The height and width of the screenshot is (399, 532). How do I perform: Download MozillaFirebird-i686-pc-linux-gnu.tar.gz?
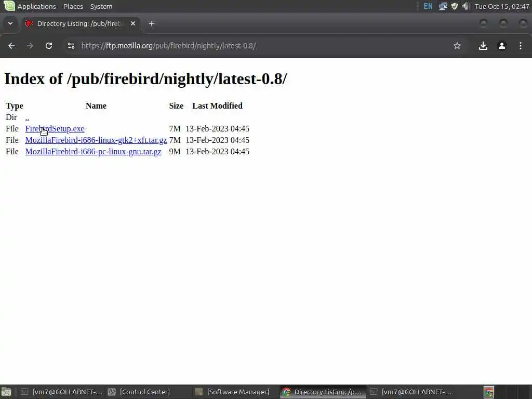[x=94, y=152]
